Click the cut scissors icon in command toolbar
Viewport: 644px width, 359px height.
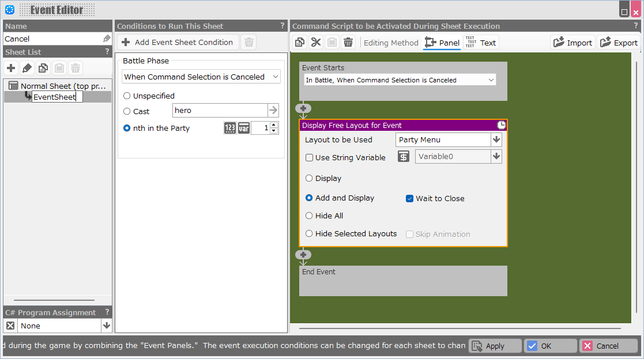(x=316, y=42)
